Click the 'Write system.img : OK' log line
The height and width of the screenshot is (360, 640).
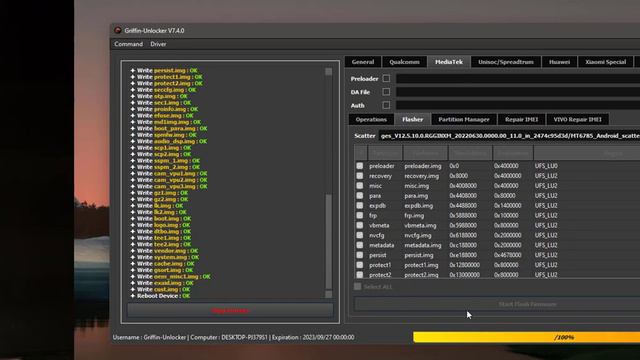[x=165, y=257]
